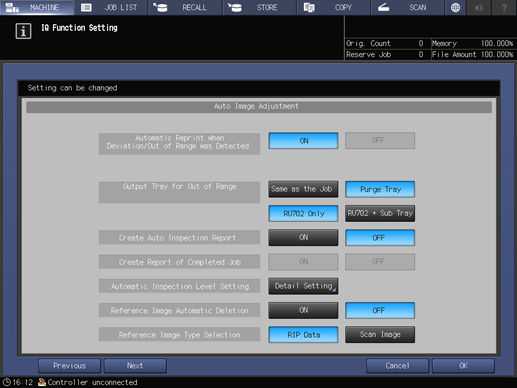Click the IQ Function Setting title
Viewport: 517px width, 388px height.
[79, 28]
